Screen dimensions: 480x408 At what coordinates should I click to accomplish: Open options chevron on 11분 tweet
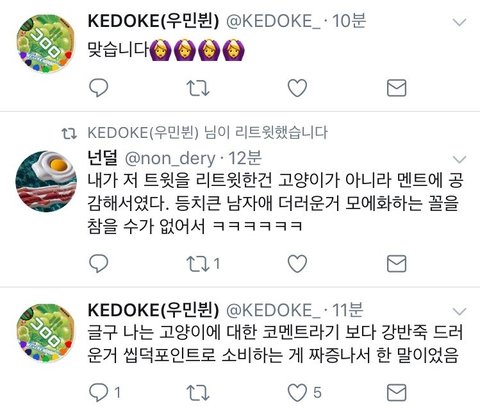[460, 312]
